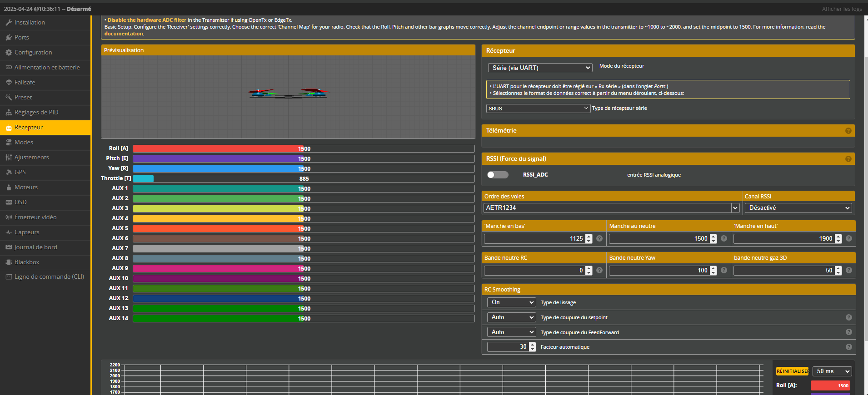The height and width of the screenshot is (395, 868).
Task: Click the Throttle [T] channel bar
Action: pos(303,179)
